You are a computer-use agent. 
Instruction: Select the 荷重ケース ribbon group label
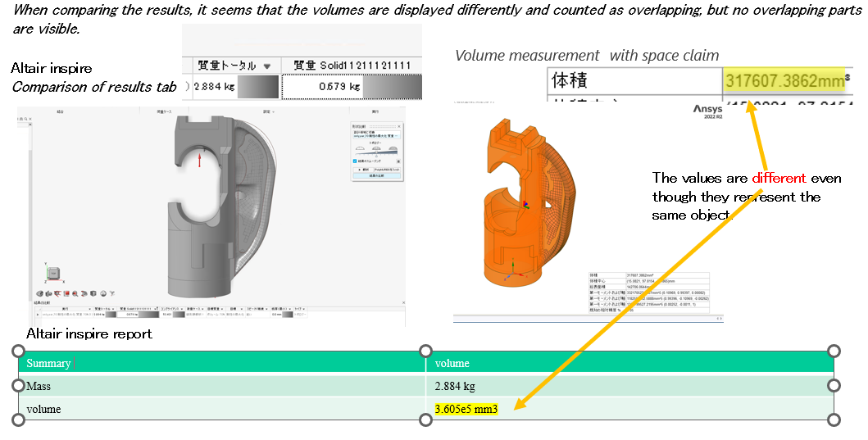[x=165, y=111]
